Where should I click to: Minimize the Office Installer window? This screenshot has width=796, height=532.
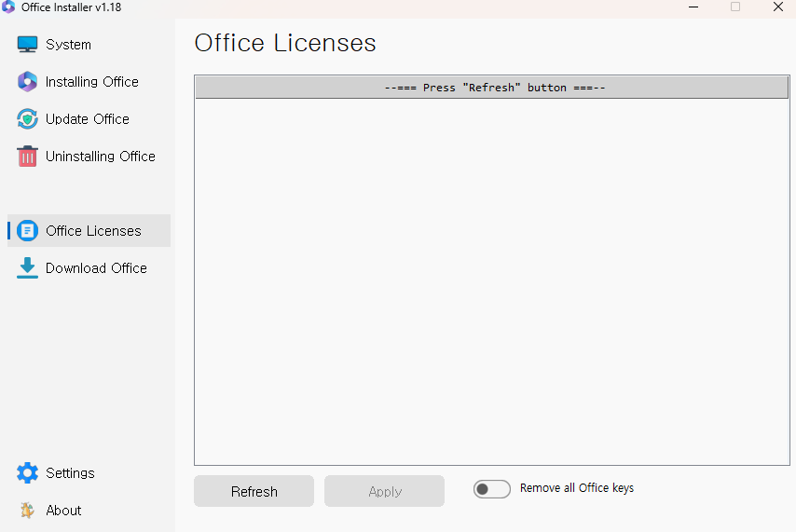pos(693,7)
